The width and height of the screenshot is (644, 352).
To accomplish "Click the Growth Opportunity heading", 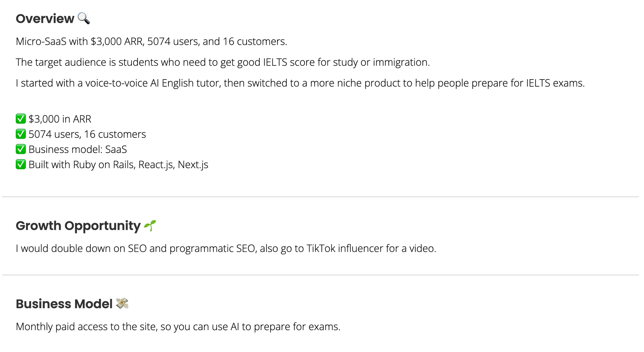I will point(78,226).
